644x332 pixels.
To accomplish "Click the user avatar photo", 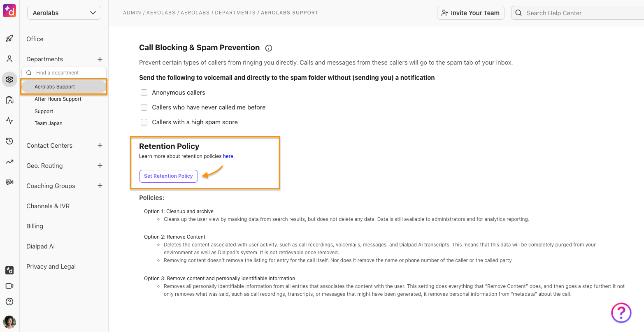I will [x=9, y=322].
